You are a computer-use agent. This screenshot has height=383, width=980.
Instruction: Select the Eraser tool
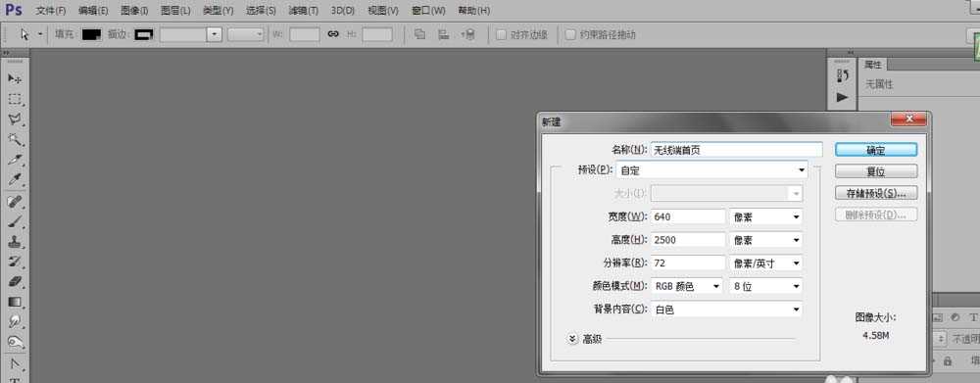pos(15,282)
